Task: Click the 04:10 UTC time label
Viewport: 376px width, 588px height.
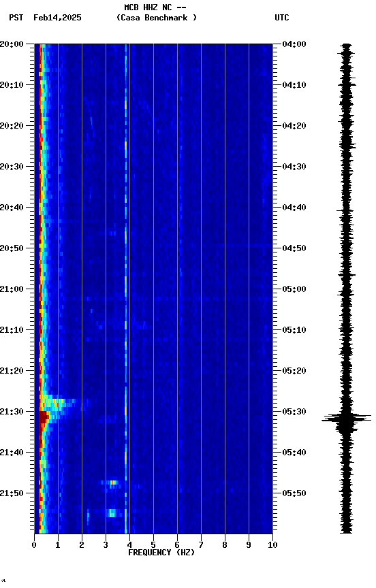Action: tap(294, 85)
